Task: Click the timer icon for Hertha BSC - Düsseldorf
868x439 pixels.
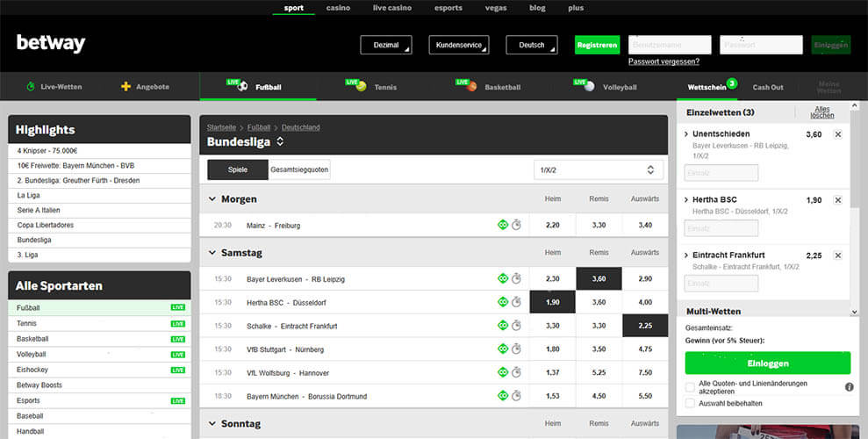Action: click(x=516, y=302)
